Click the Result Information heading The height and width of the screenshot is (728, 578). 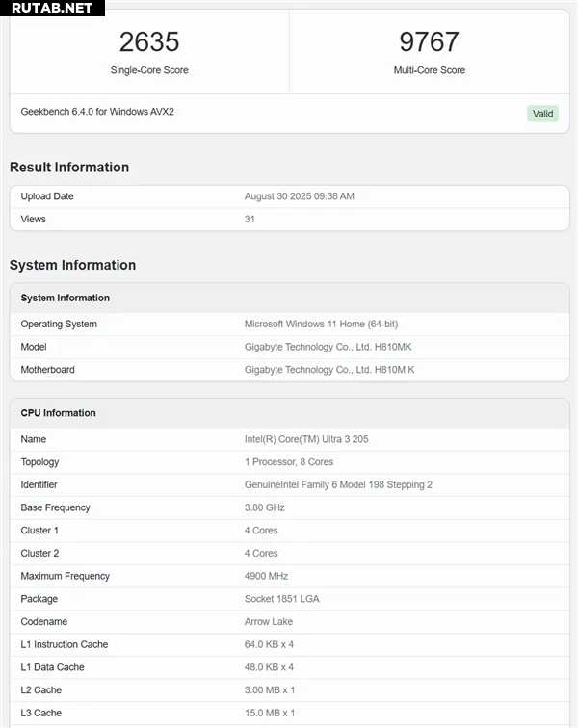pyautogui.click(x=69, y=168)
